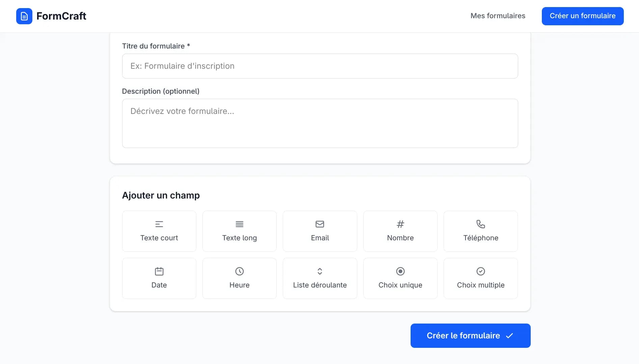Add a Texte court field
Screen dimensions: 639x364
click(159, 231)
